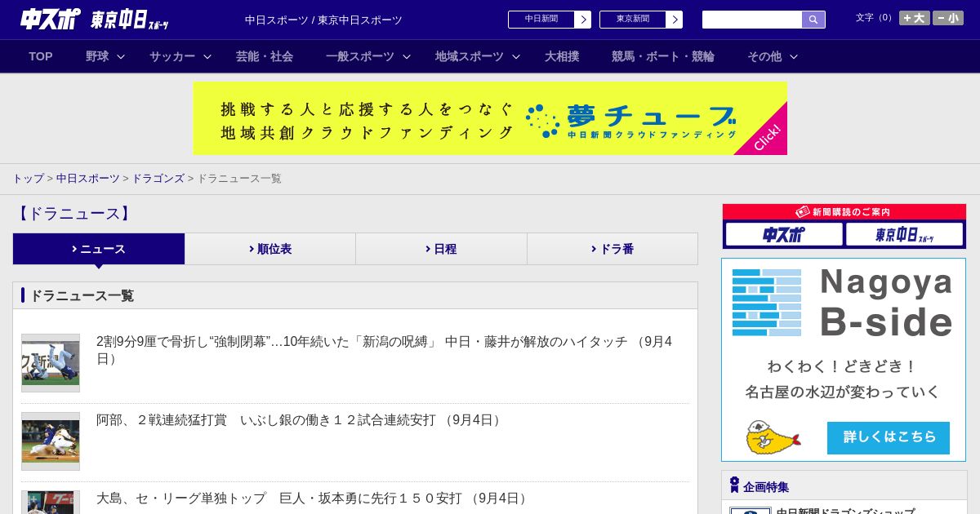The image size is (980, 514).
Task: Open the 野球 navigation menu
Action: pyautogui.click(x=97, y=56)
